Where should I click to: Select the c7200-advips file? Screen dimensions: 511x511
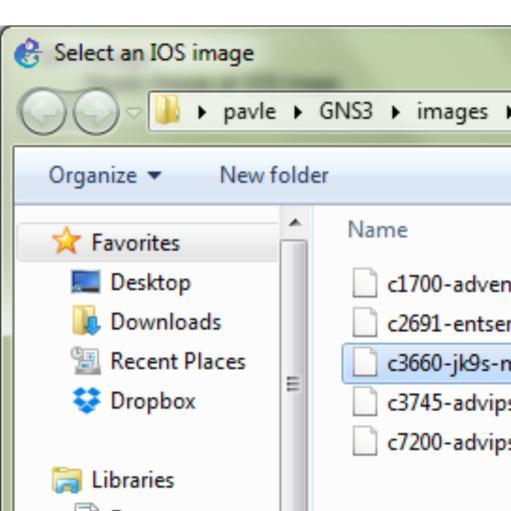coord(448,444)
